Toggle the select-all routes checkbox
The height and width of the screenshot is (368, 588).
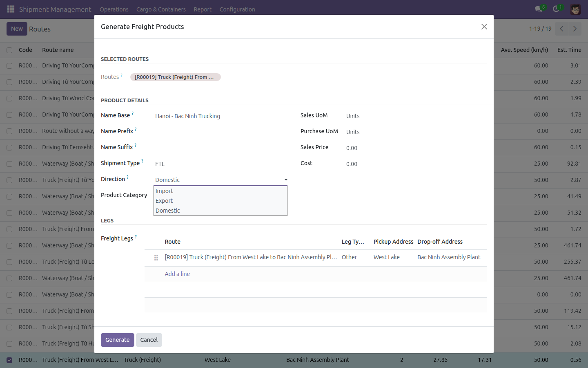(x=9, y=50)
